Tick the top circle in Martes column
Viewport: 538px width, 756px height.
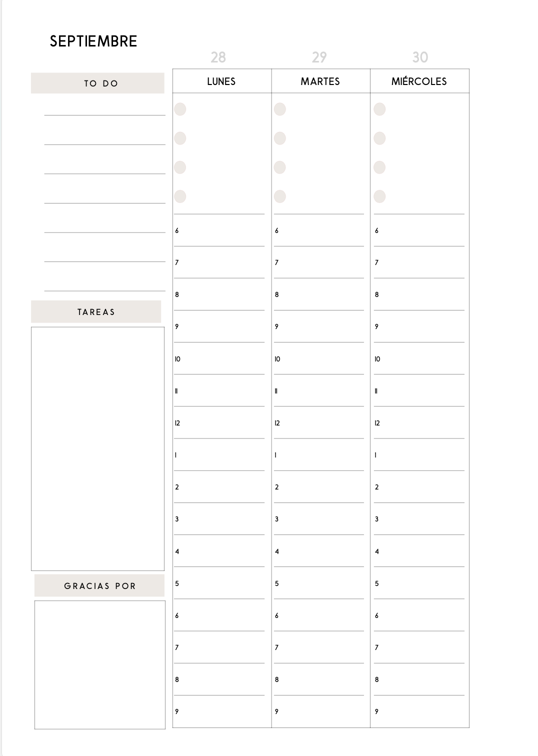click(x=280, y=109)
